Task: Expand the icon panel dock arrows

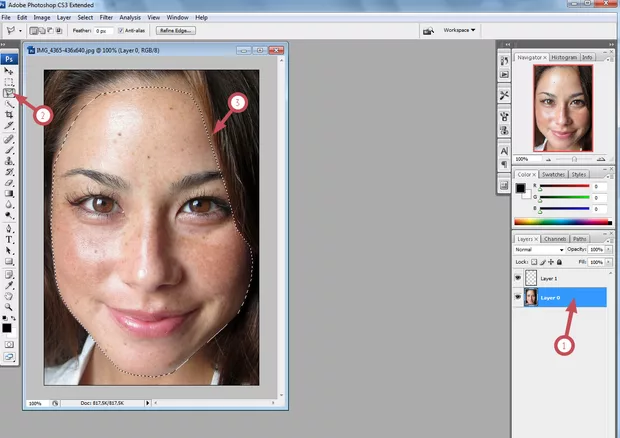Action: pos(508,44)
